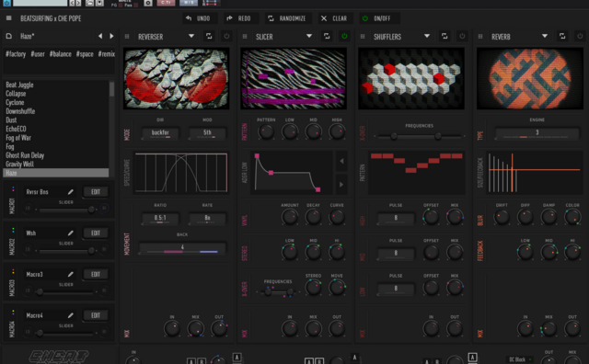Viewport: 589px width, 364px height.
Task: Randomize the SHUFFLERS module with its refresh icon
Action: pos(445,36)
